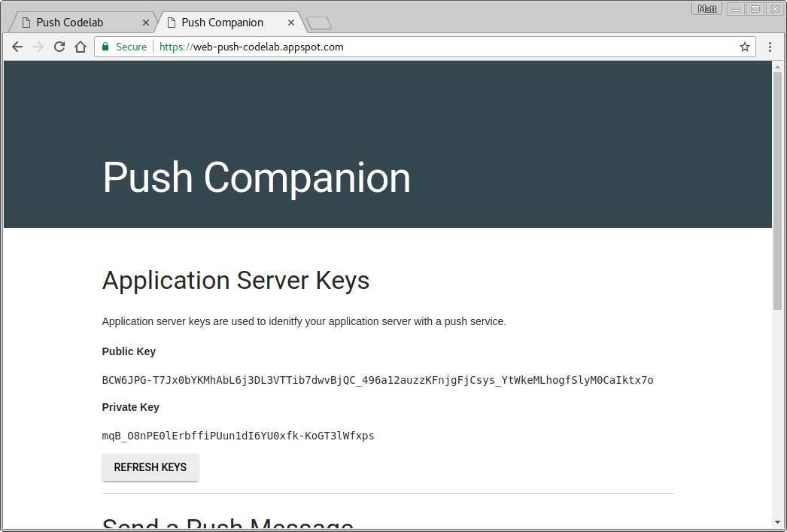The image size is (787, 532).
Task: Open a new browser tab
Action: (318, 23)
